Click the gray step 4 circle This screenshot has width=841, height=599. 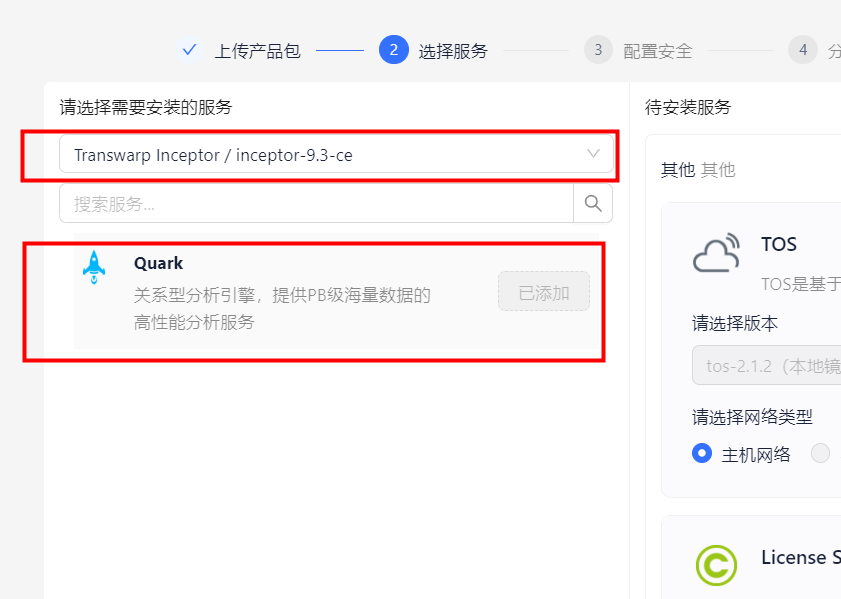[802, 50]
